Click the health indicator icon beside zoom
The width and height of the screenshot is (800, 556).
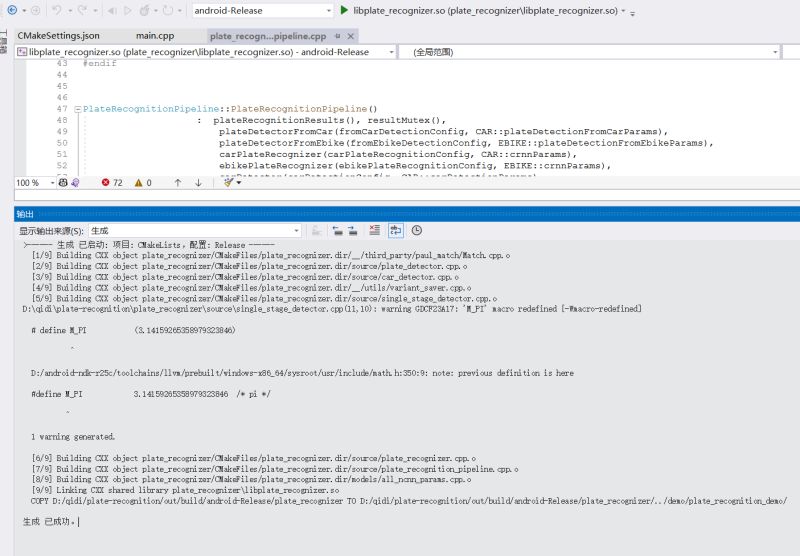63,183
